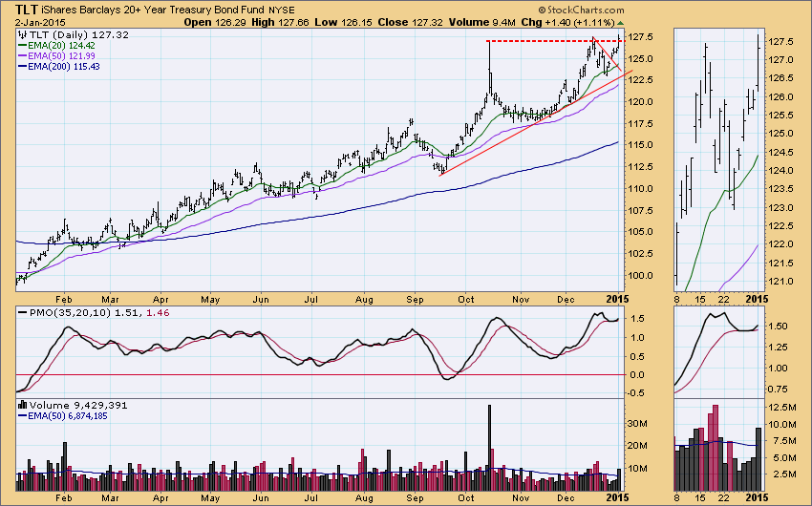
Task: Click the volume bars icon beside Volume legend
Action: (22, 405)
